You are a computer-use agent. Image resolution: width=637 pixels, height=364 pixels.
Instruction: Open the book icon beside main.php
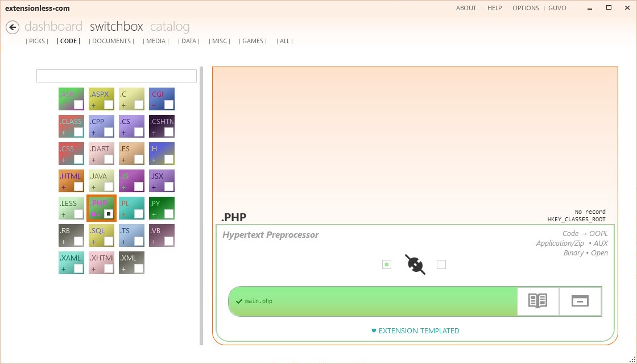(537, 301)
